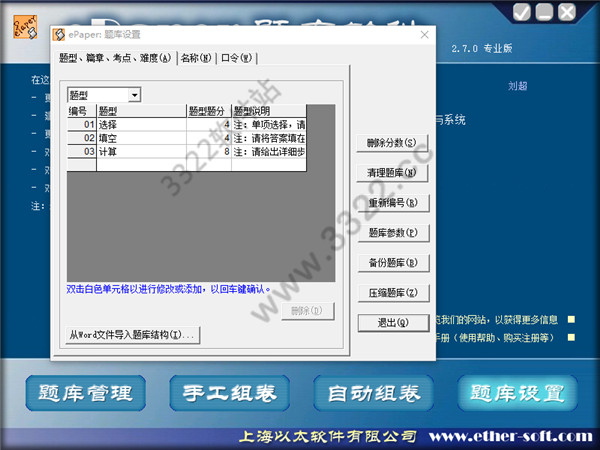Image resolution: width=600 pixels, height=450 pixels.
Task: Select row number 03 cell
Action: [82, 152]
